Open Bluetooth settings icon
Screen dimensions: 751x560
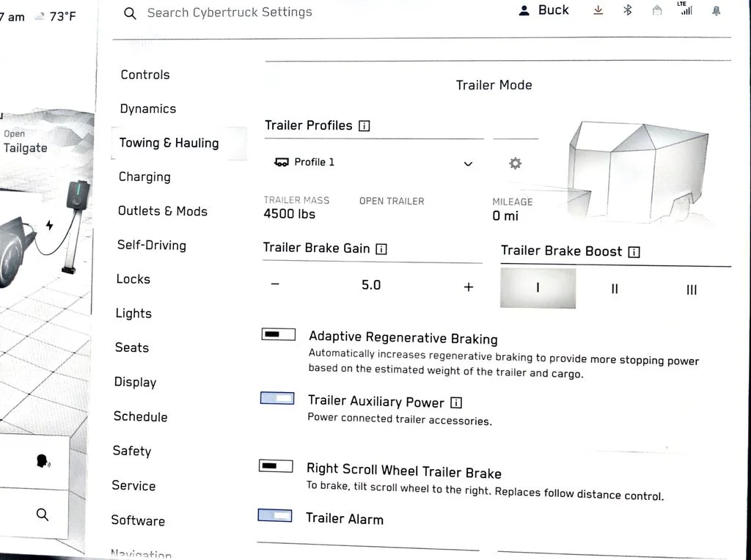[x=628, y=10]
